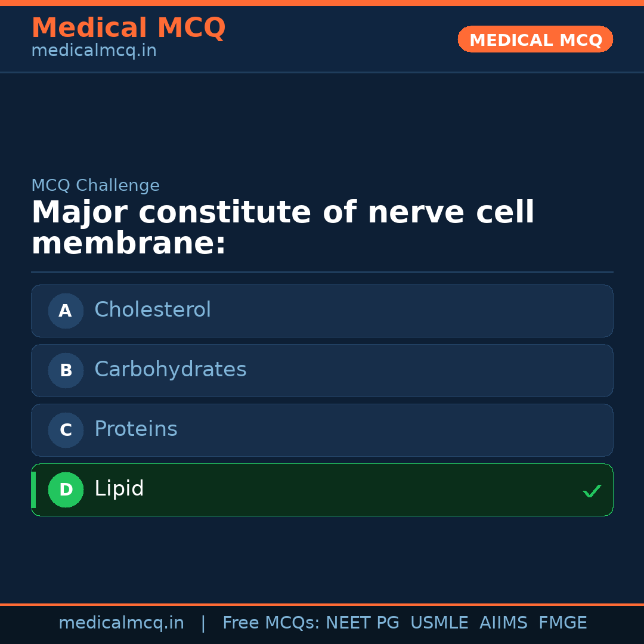The width and height of the screenshot is (644, 644).
Task: Open the USMLE section in the footer
Action: click(439, 622)
